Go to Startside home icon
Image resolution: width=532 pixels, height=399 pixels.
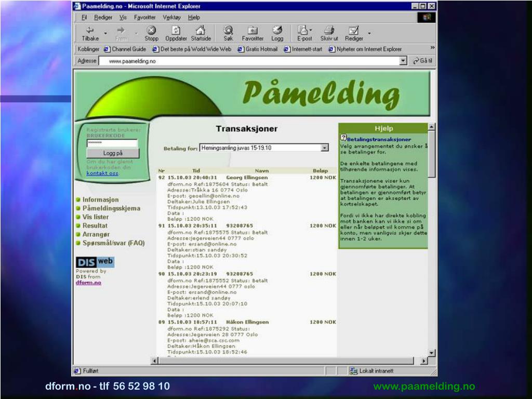tap(201, 30)
